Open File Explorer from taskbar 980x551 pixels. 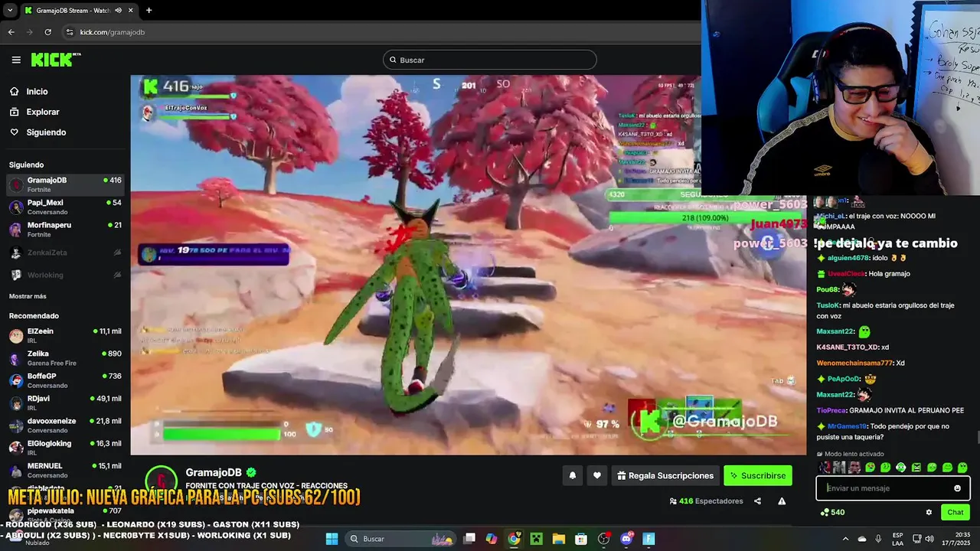(558, 539)
